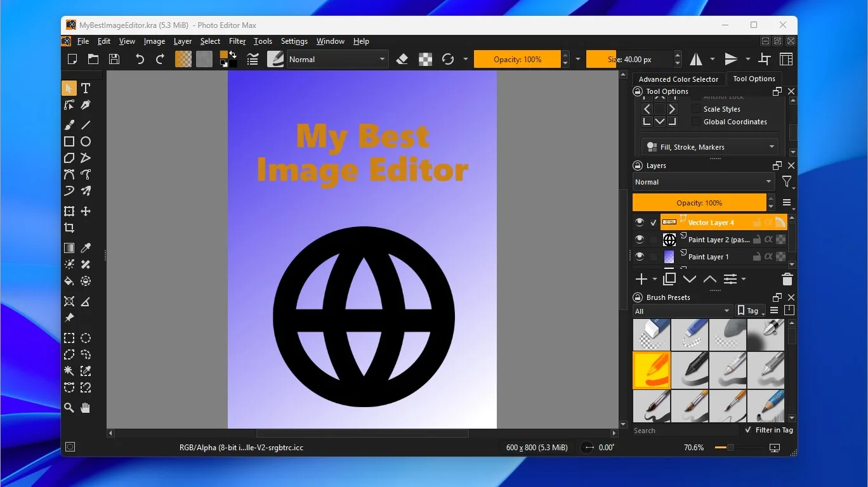Click the Save document icon
Screen dimensions: 868x487
click(x=114, y=59)
